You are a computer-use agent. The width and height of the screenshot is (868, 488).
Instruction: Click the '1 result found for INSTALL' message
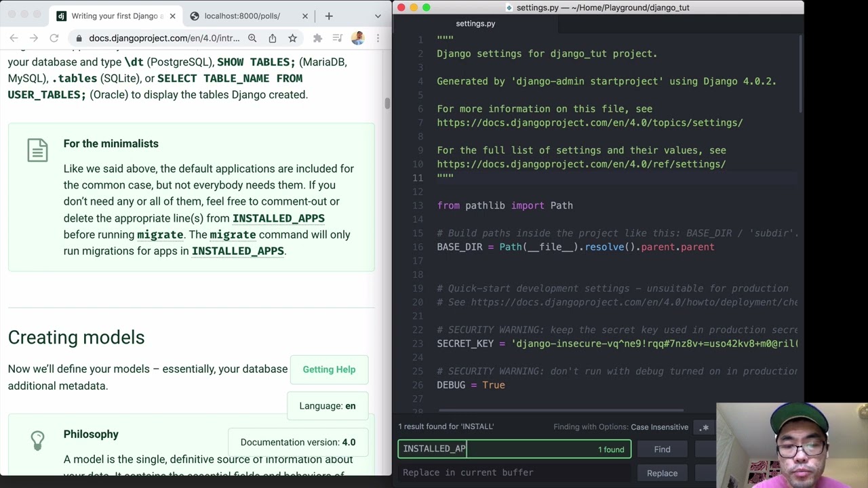click(446, 427)
